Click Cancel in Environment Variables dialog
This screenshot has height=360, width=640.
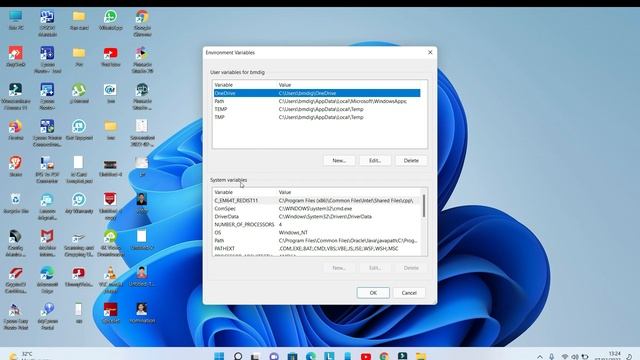click(x=409, y=293)
